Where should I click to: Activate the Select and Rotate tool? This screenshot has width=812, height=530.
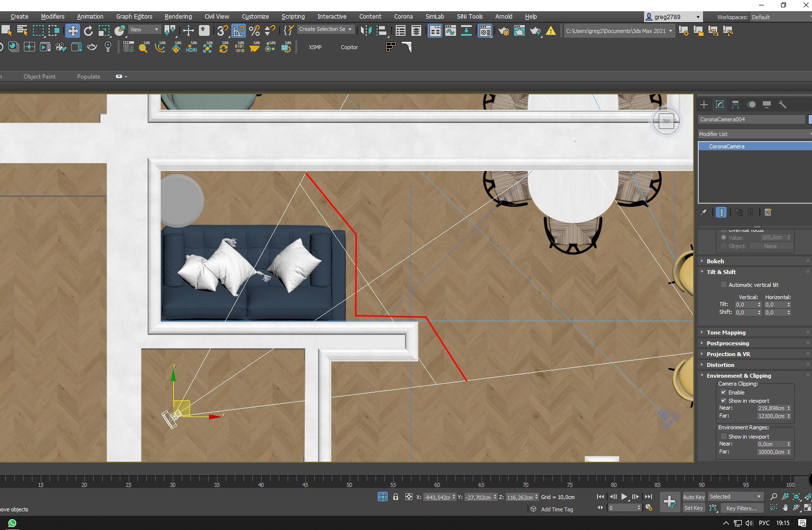coord(88,31)
